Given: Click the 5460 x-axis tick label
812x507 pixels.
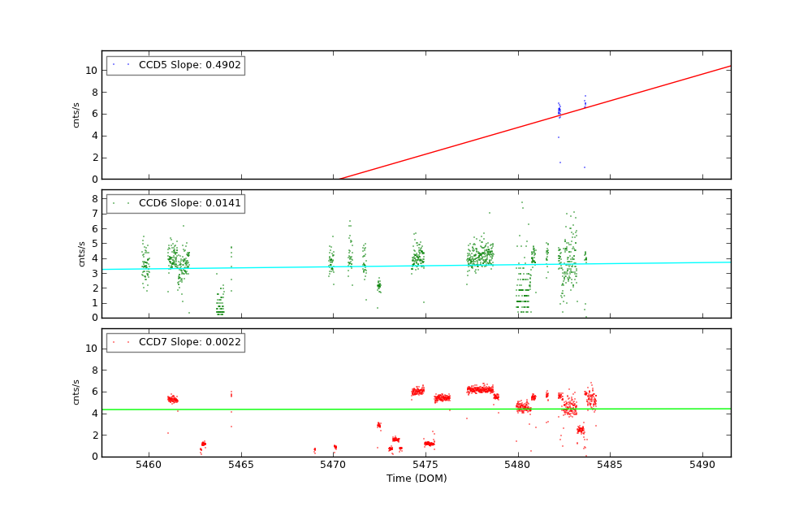Looking at the screenshot, I should click(149, 466).
